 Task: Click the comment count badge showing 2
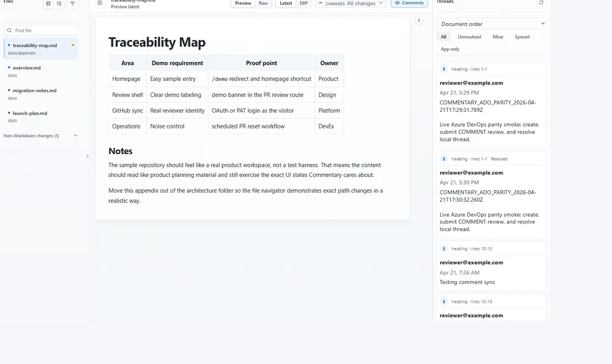coord(419,20)
